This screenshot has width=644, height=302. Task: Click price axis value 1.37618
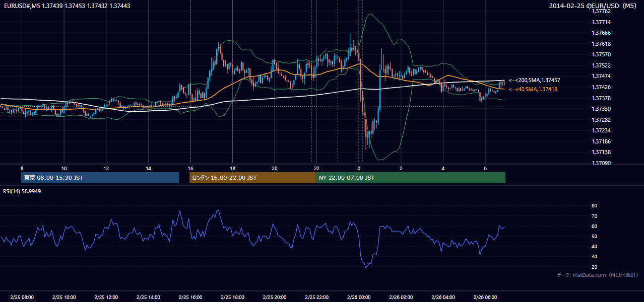coord(601,44)
